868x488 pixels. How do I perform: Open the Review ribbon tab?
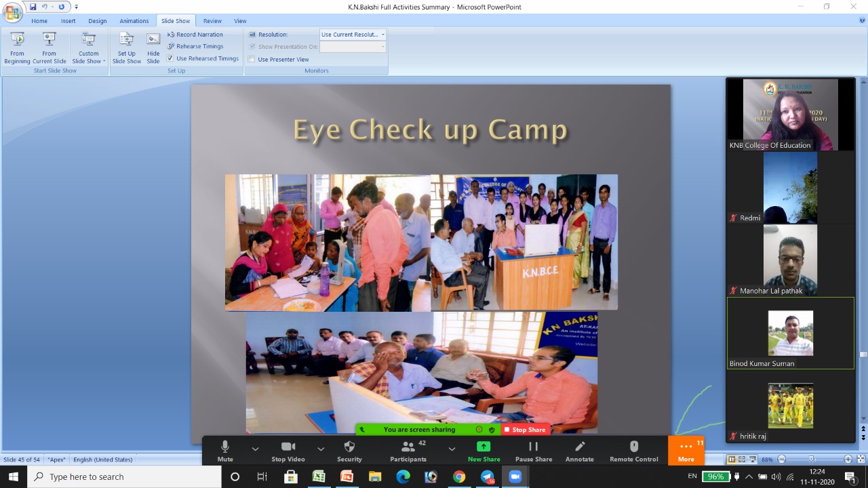212,21
